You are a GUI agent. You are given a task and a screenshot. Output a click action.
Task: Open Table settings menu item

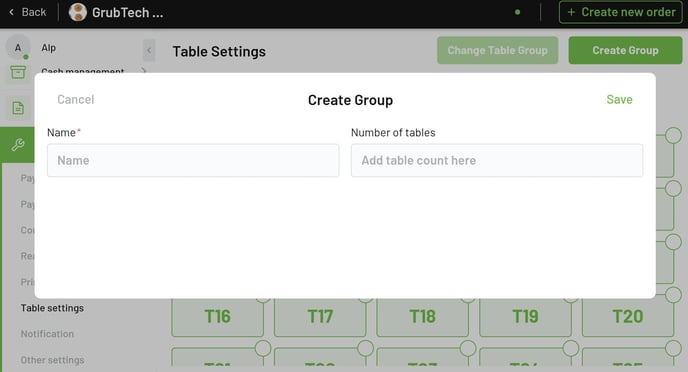52,308
